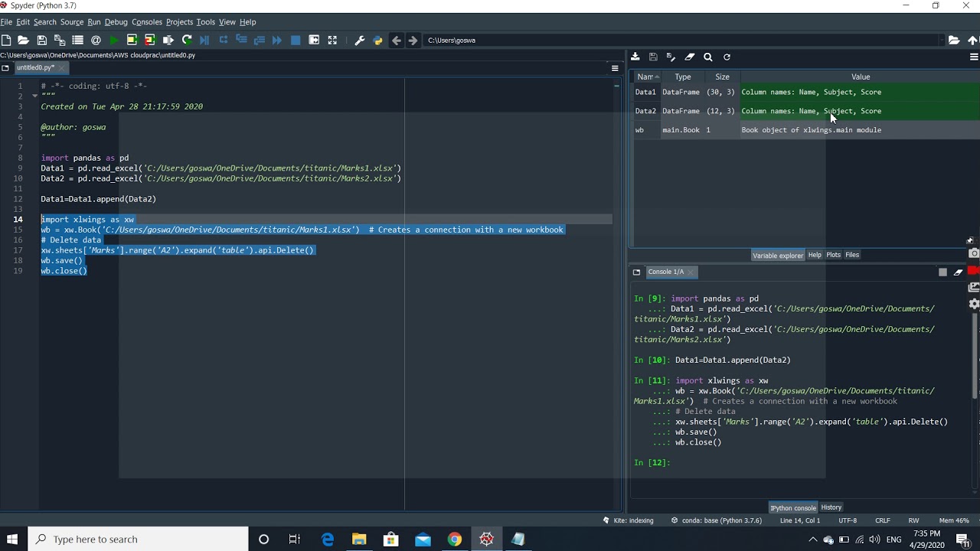The width and height of the screenshot is (980, 551).
Task: Select the IPython console tab
Action: tap(793, 507)
